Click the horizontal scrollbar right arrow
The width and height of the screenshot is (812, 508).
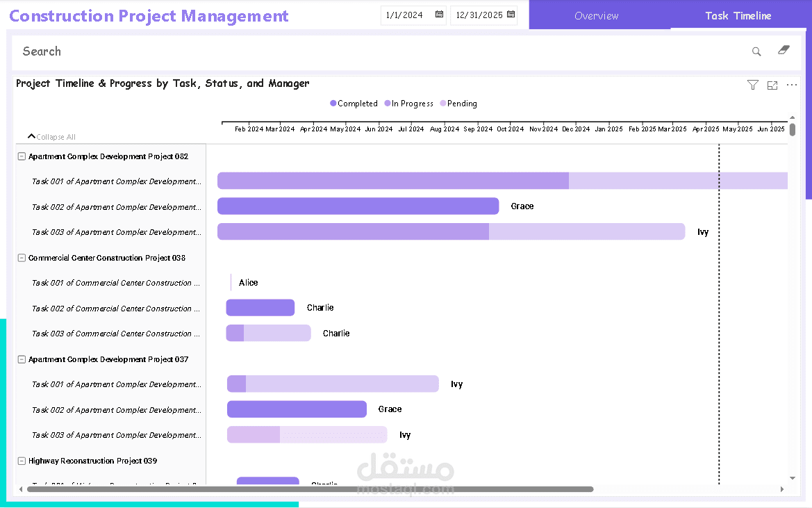pyautogui.click(x=781, y=489)
